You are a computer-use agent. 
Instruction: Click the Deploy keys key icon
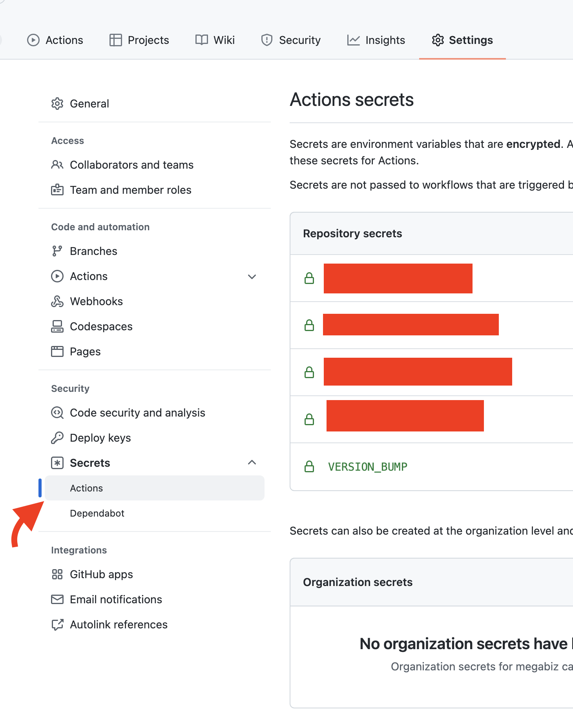coord(57,438)
